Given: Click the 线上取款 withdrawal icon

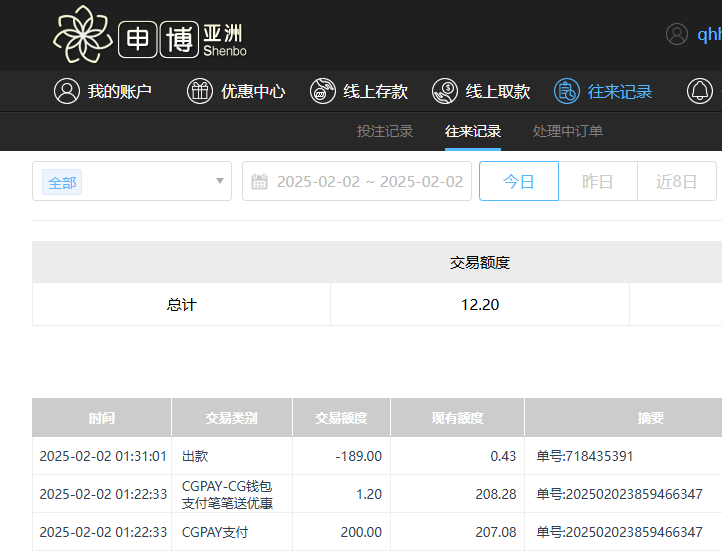Looking at the screenshot, I should click(445, 91).
